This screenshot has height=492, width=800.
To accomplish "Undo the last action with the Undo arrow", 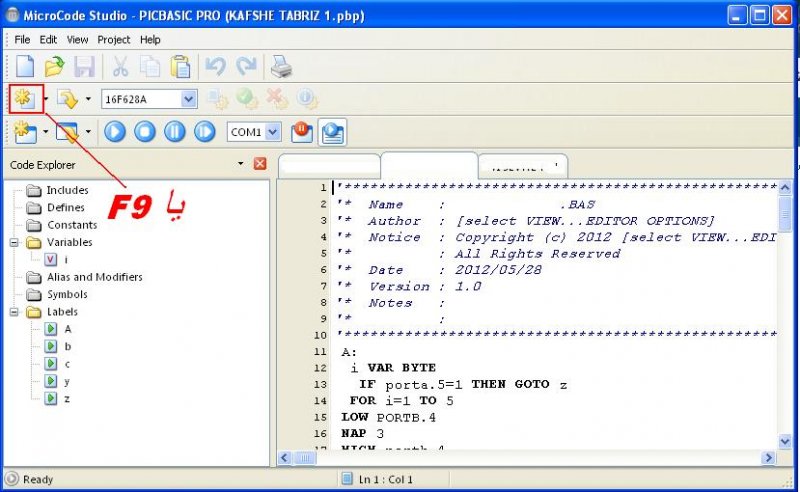I will click(215, 66).
